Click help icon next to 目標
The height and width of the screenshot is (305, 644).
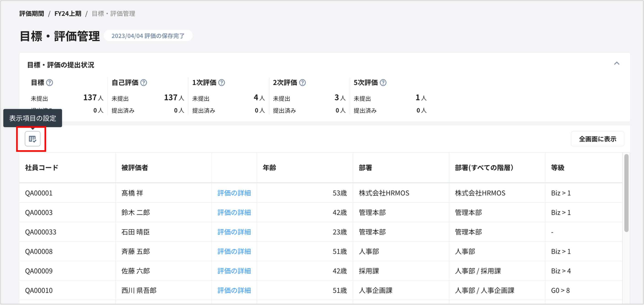click(49, 83)
